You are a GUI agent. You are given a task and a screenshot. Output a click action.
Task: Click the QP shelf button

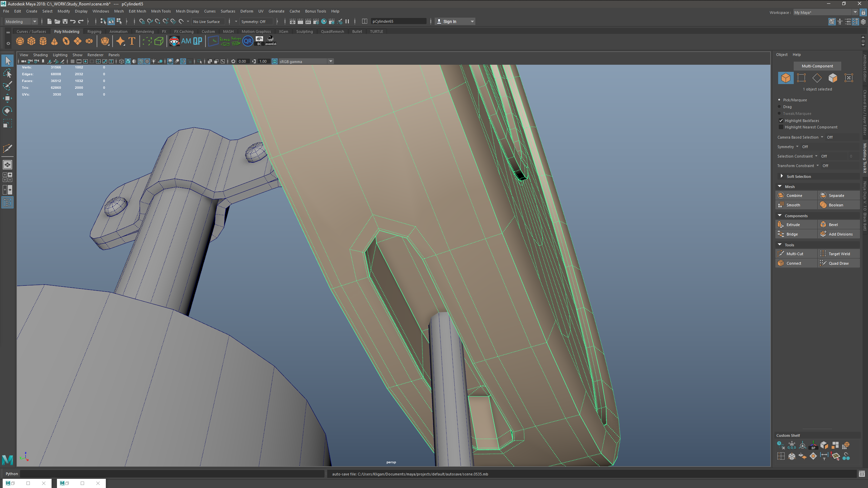[198, 41]
